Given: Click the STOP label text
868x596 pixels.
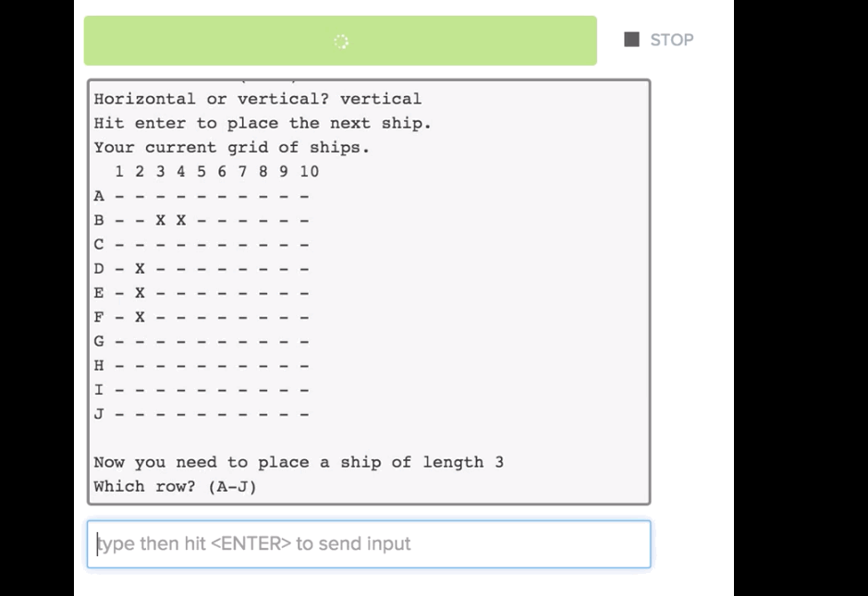Looking at the screenshot, I should (x=671, y=40).
